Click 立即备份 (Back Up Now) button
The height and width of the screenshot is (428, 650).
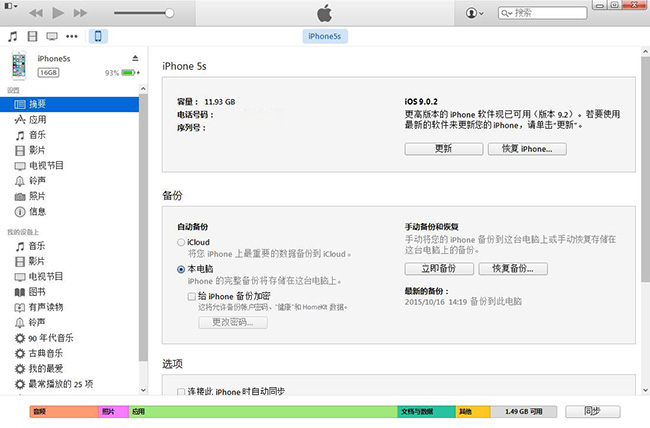[438, 269]
